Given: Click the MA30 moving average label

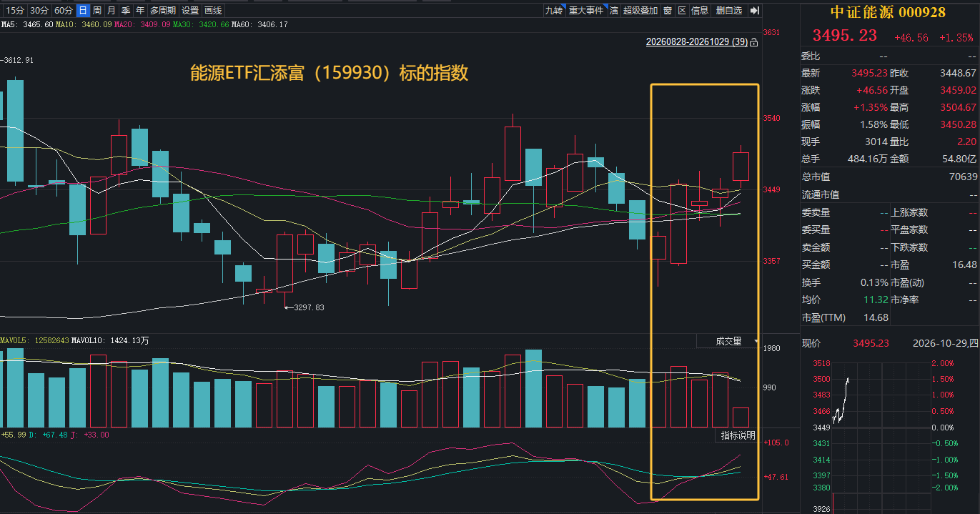Looking at the screenshot, I should click(x=202, y=24).
